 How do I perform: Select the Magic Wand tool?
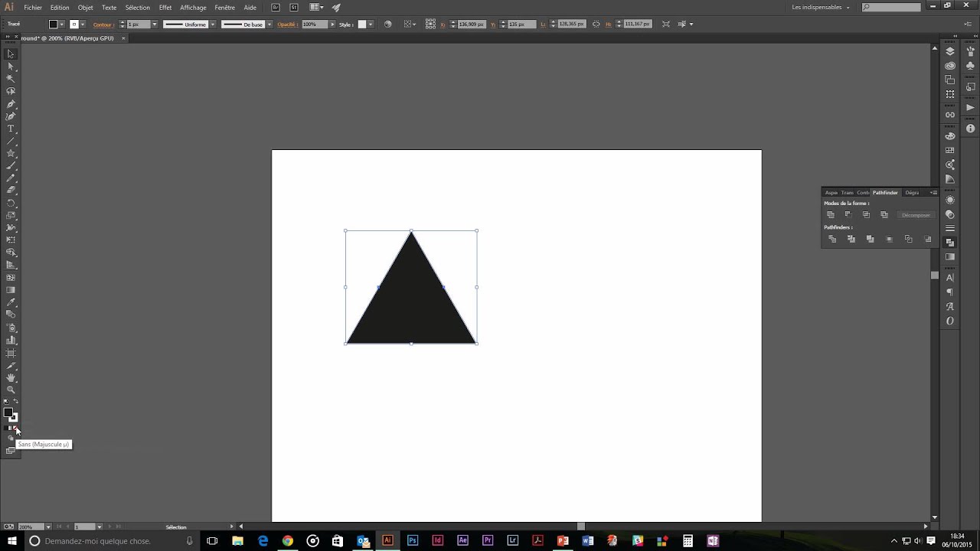(x=11, y=79)
